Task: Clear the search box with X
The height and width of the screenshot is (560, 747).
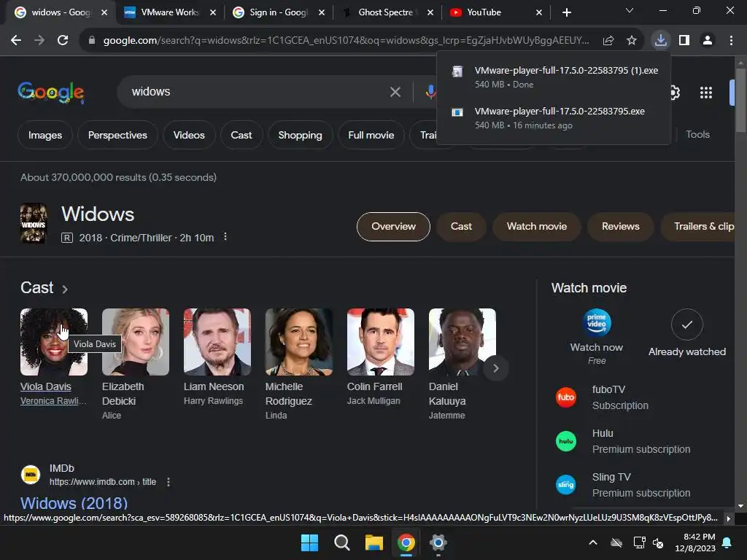Action: coord(395,92)
